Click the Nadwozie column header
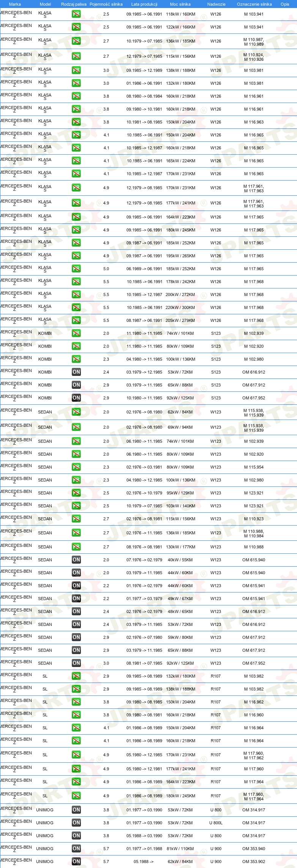 (216, 4)
